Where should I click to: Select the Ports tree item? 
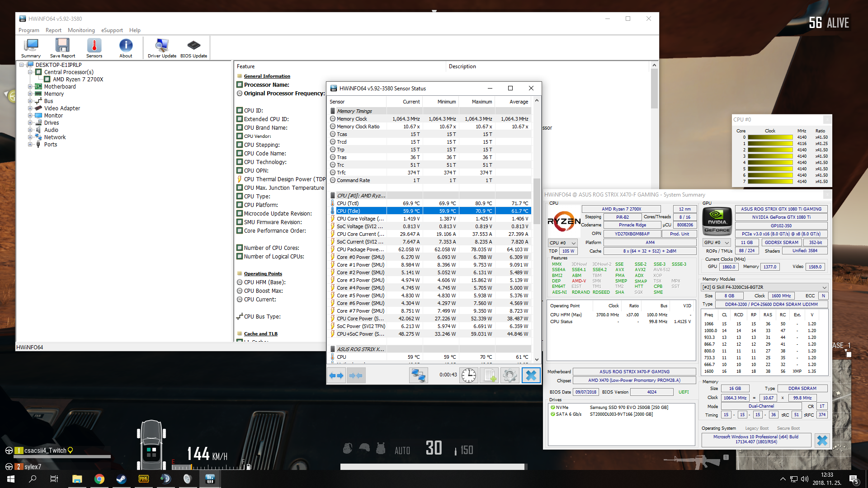(x=51, y=144)
